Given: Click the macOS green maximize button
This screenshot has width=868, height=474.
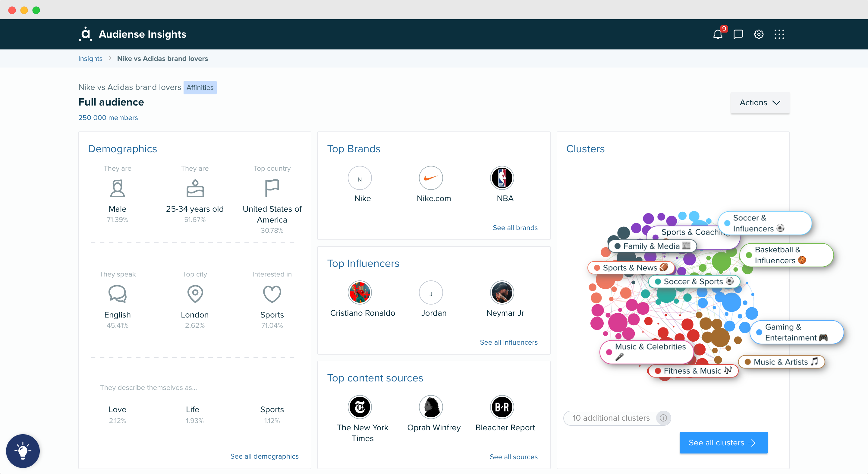Looking at the screenshot, I should 36,10.
